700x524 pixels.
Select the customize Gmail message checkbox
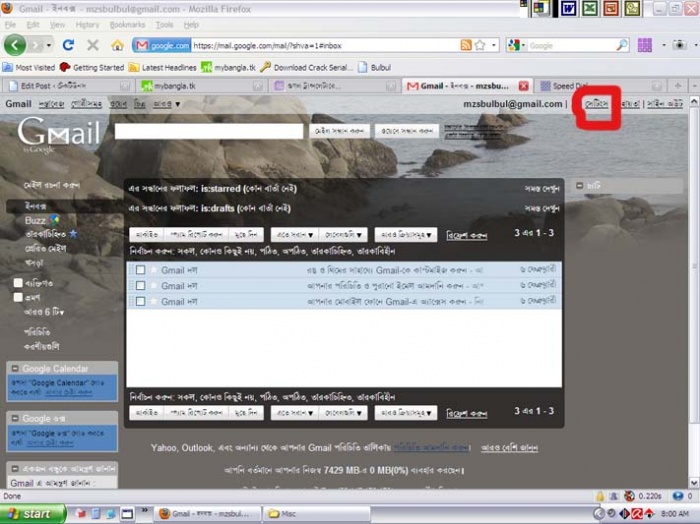[x=141, y=270]
